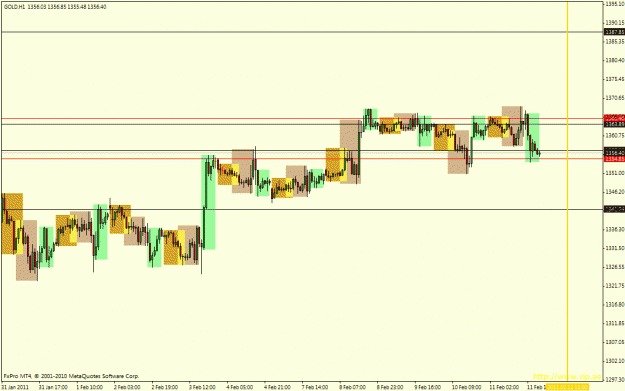Click the black 1363.80 price label
This screenshot has width=625, height=391.
(615, 124)
